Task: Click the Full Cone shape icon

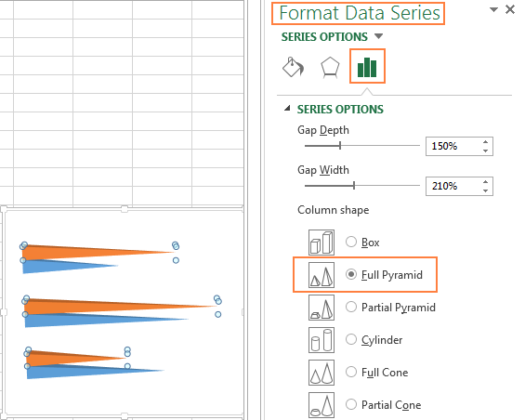Action: click(x=322, y=373)
